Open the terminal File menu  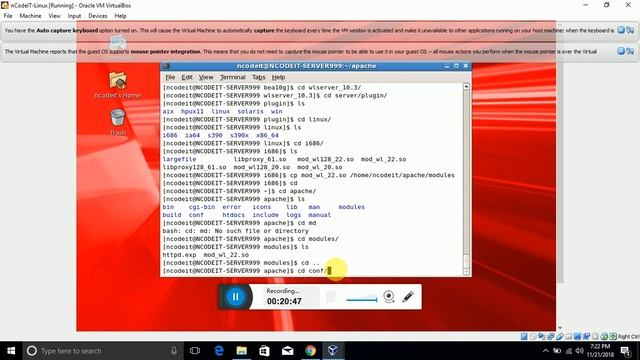tap(170, 77)
